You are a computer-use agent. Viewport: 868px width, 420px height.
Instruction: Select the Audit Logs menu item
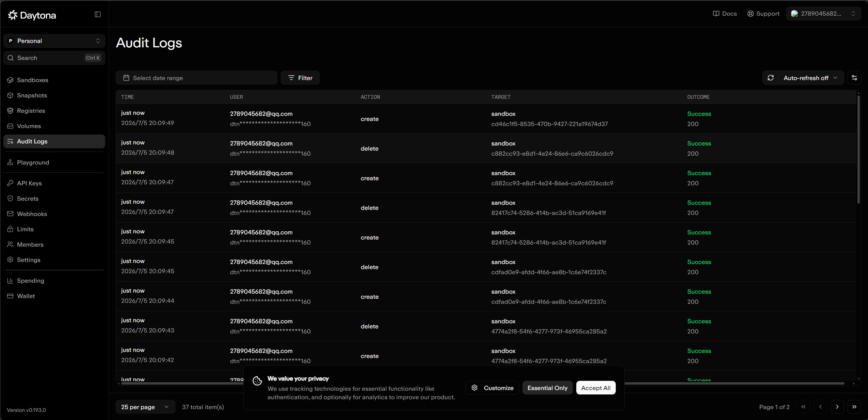(x=54, y=141)
